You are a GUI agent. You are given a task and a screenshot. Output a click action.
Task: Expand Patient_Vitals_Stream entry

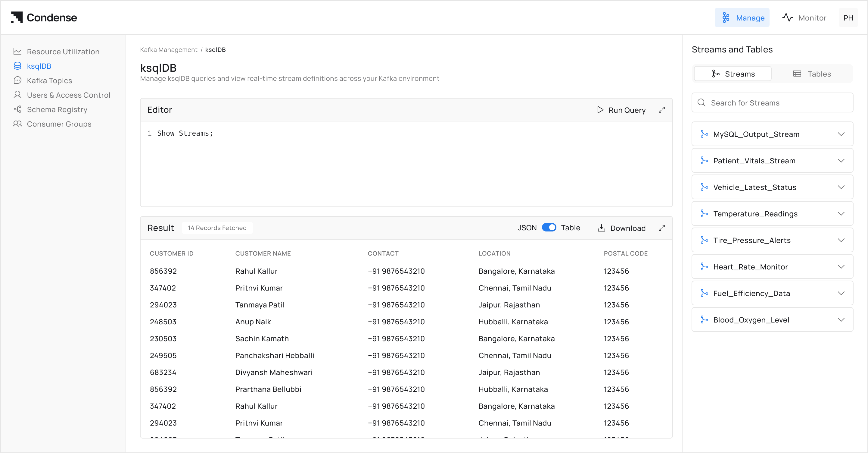pyautogui.click(x=841, y=161)
